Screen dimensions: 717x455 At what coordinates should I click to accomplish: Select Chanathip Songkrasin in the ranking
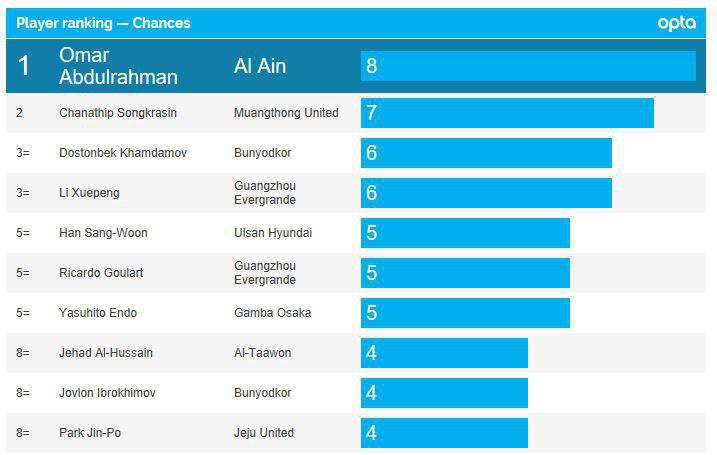[x=118, y=113]
